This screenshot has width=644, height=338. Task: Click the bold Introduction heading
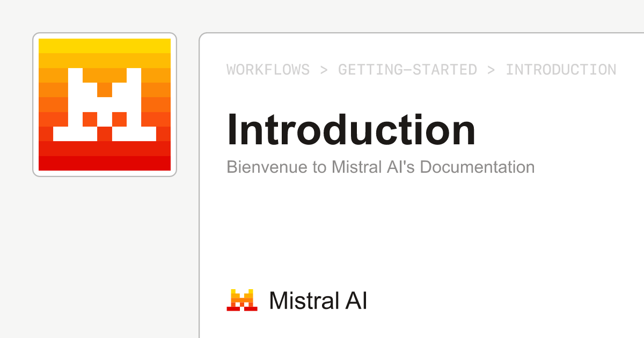pyautogui.click(x=351, y=130)
